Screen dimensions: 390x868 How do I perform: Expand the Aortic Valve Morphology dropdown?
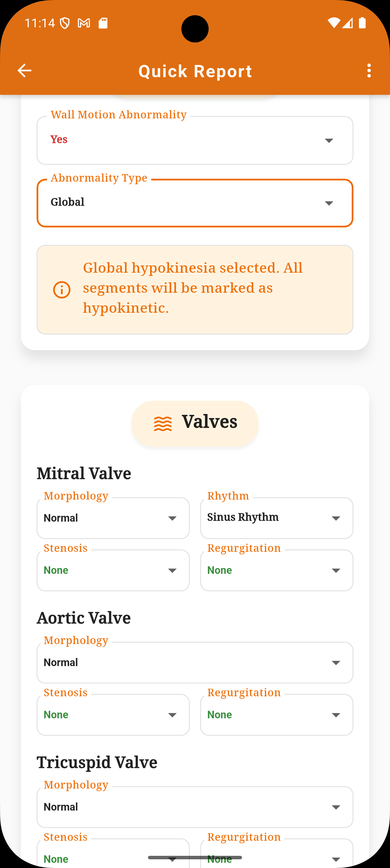tap(195, 662)
